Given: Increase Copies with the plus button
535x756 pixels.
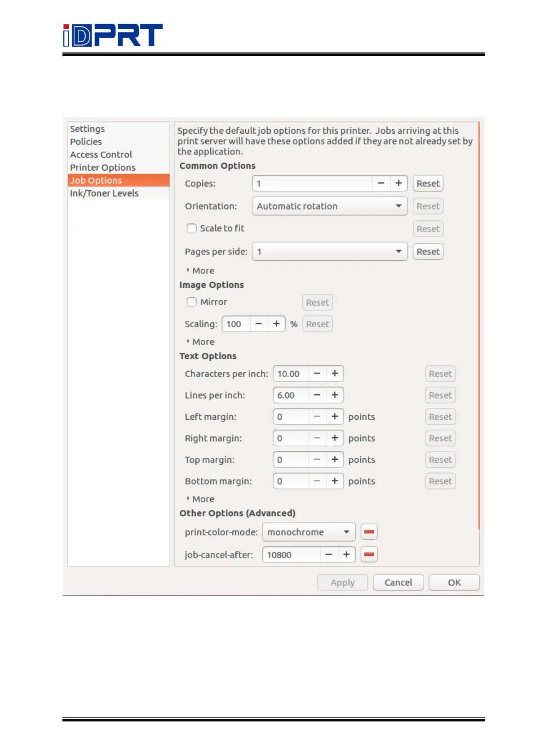Looking at the screenshot, I should 398,183.
